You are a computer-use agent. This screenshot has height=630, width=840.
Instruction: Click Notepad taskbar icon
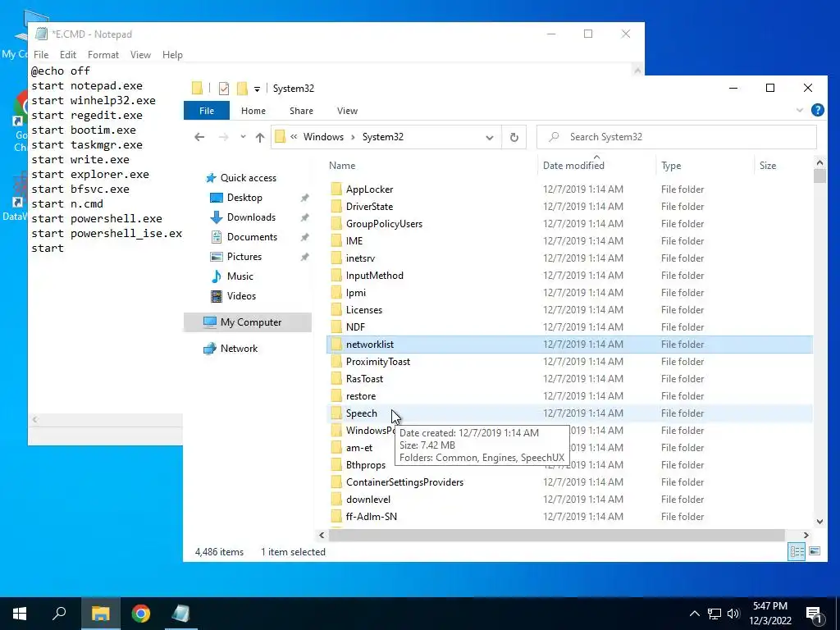180,614
